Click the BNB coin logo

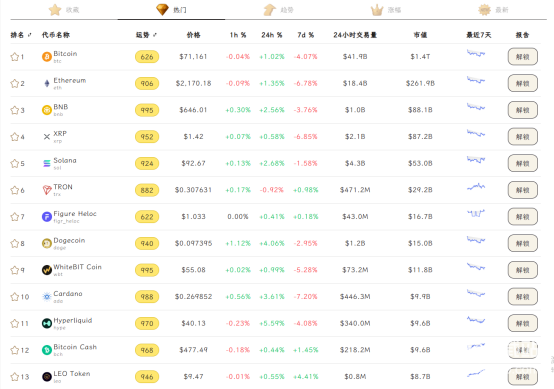(47, 110)
